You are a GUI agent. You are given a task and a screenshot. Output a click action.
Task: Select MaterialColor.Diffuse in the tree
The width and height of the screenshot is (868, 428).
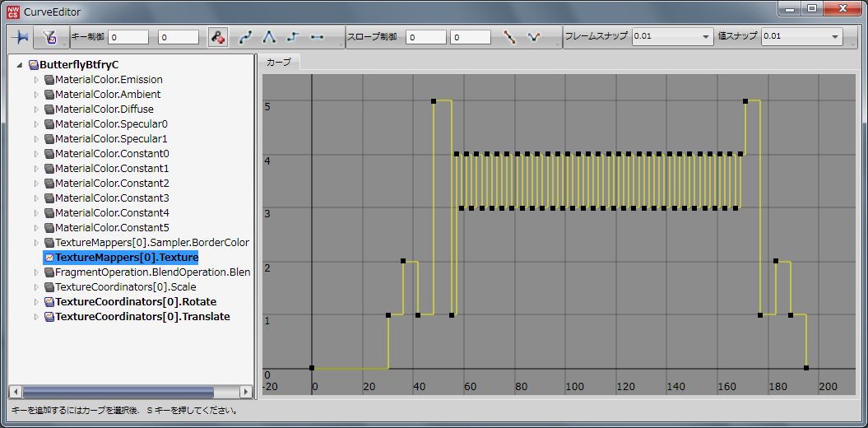104,109
